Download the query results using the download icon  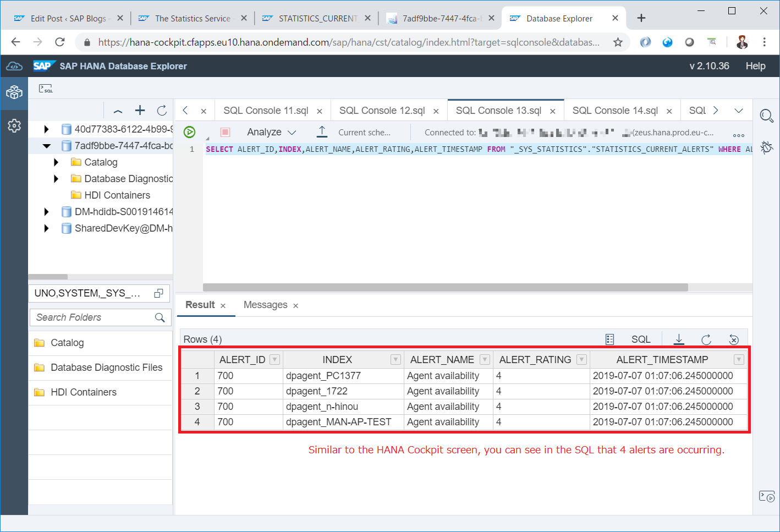click(679, 339)
